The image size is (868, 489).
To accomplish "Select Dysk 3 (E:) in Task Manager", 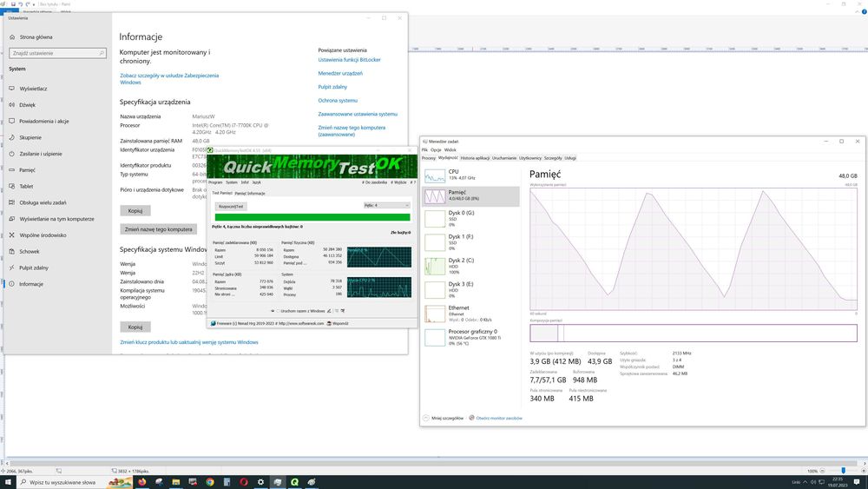I will click(x=470, y=289).
